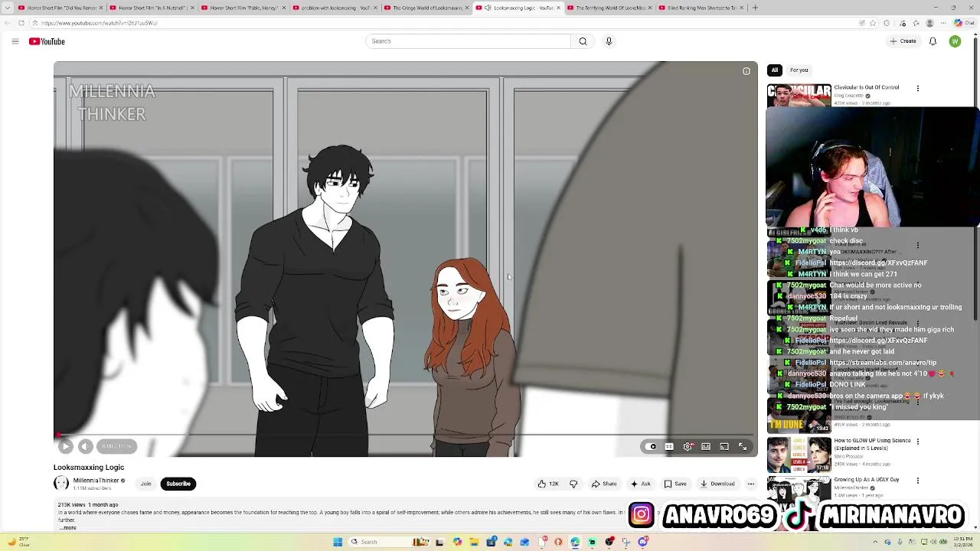Open the notifications bell

933,41
